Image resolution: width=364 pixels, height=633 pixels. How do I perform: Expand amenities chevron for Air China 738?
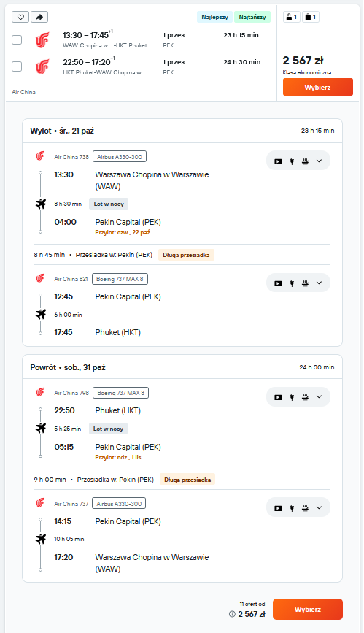(x=319, y=161)
